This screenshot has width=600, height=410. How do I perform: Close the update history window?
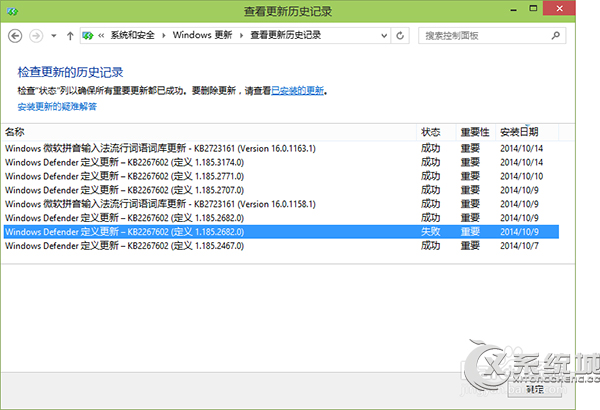(x=559, y=8)
